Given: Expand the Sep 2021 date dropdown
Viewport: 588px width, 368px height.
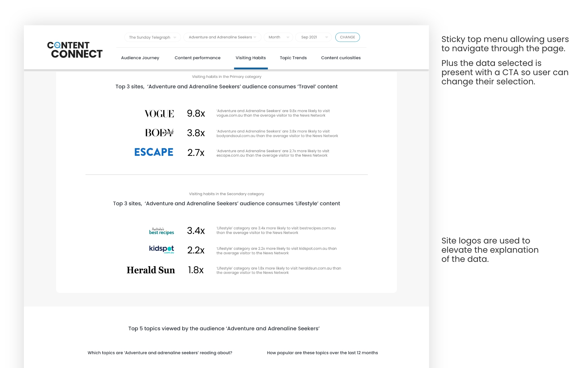Looking at the screenshot, I should click(x=313, y=37).
